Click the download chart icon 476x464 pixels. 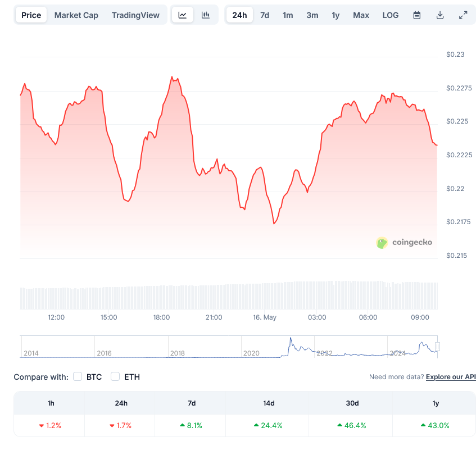point(440,15)
